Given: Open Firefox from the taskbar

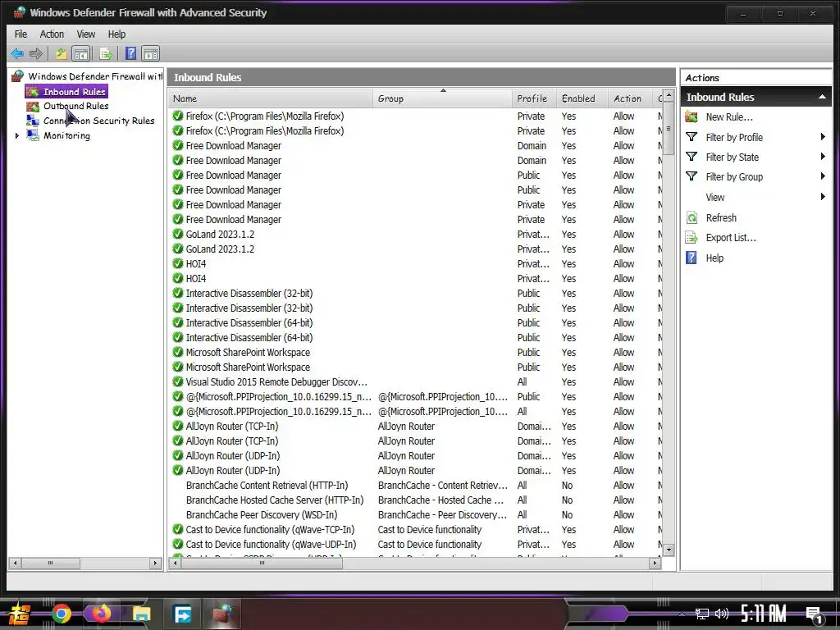Looking at the screenshot, I should pos(101,614).
